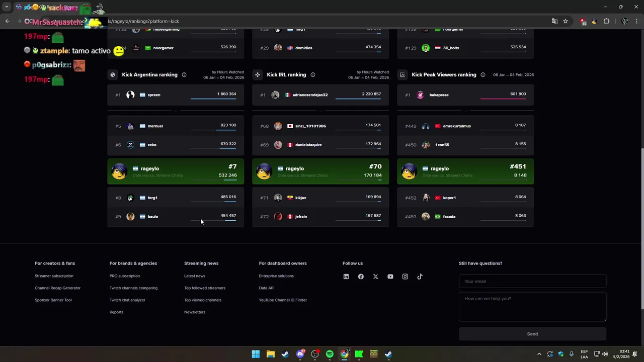Open the TikTok social icon
The height and width of the screenshot is (362, 644).
[420, 277]
